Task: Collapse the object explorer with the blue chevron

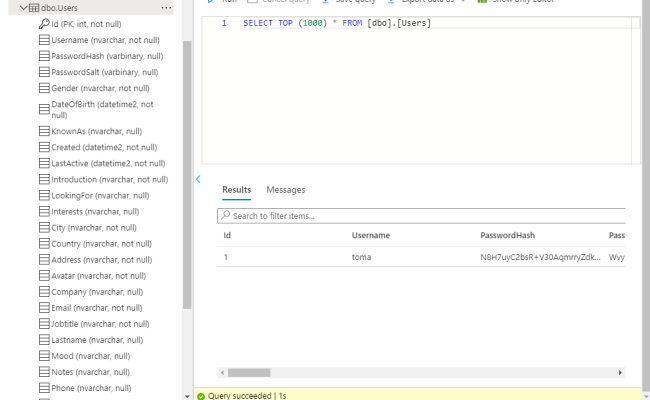Action: pyautogui.click(x=198, y=179)
